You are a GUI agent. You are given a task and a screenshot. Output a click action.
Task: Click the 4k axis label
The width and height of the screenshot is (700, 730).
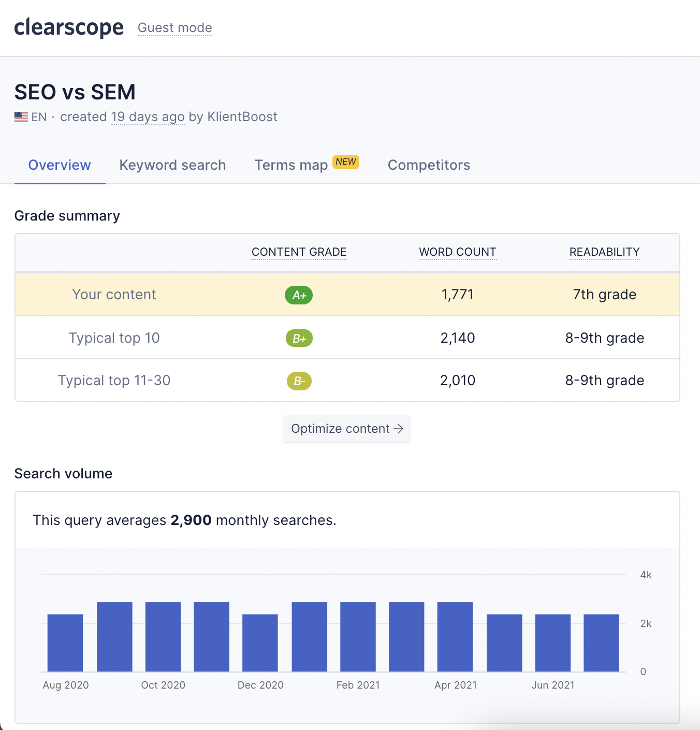point(646,575)
